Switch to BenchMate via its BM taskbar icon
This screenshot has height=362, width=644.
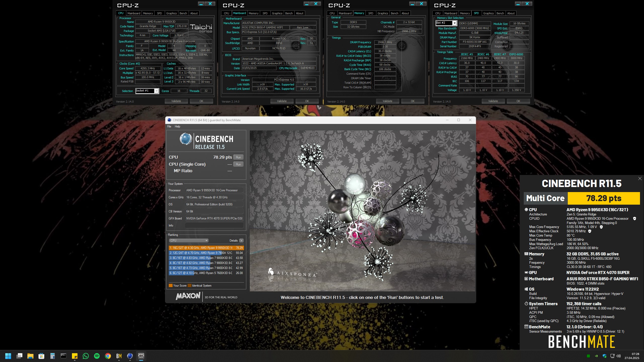pyautogui.click(x=119, y=356)
